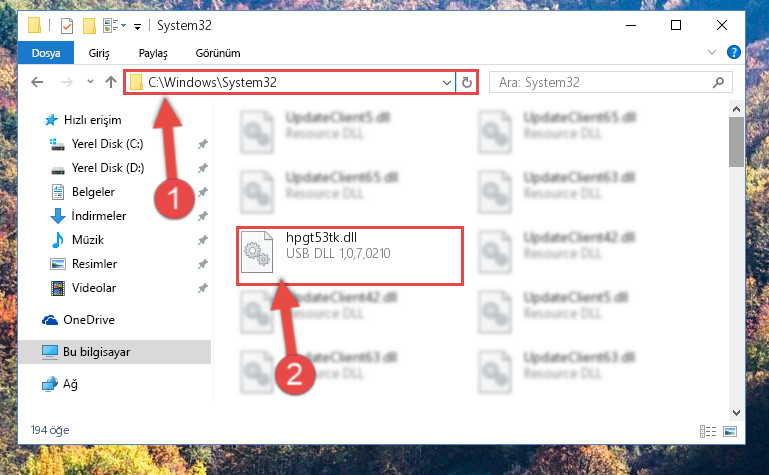The image size is (769, 475).
Task: Toggle pin for Belgeler folder
Action: click(203, 192)
